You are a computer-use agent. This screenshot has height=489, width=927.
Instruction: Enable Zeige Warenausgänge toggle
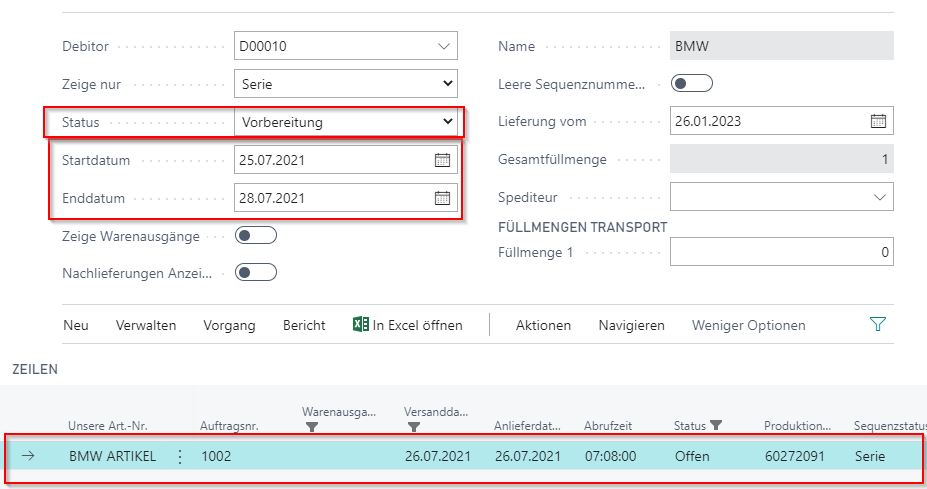255,236
